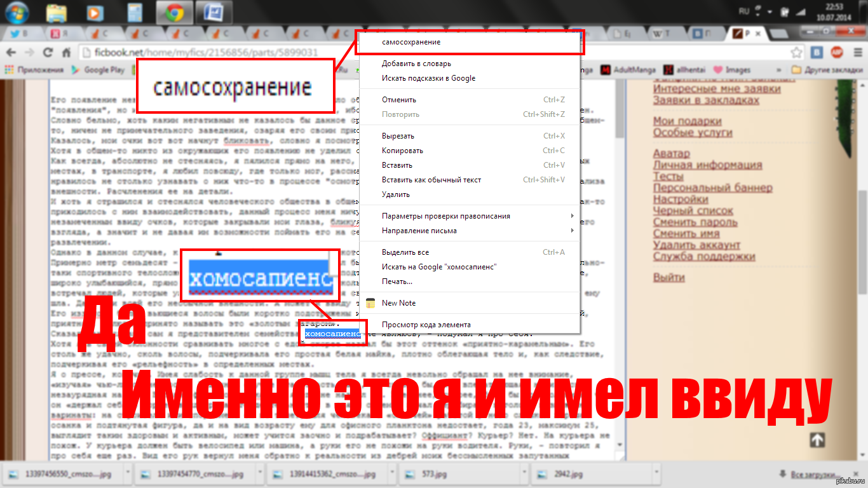Click the VK extension icon in toolbar
The width and height of the screenshot is (868, 488).
(818, 53)
